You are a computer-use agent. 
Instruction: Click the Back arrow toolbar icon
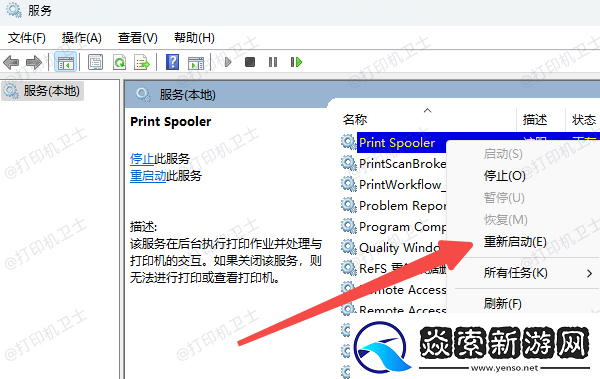(x=11, y=62)
